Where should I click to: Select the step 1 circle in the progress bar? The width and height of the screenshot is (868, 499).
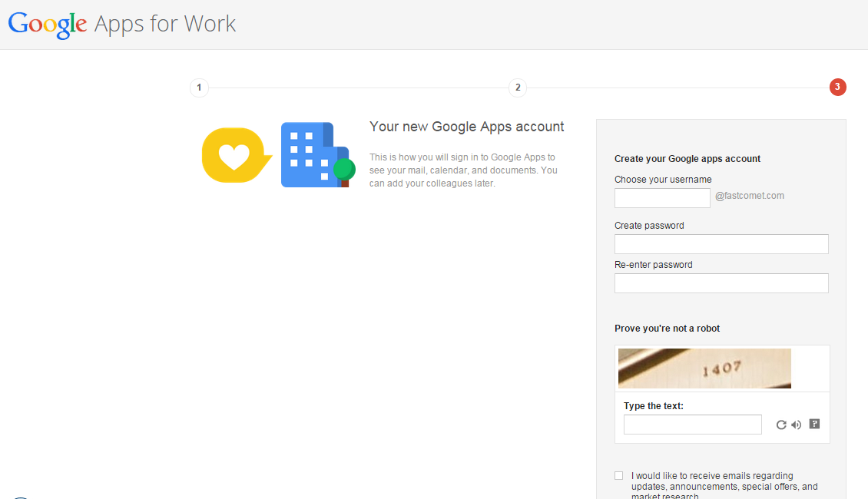(x=198, y=87)
